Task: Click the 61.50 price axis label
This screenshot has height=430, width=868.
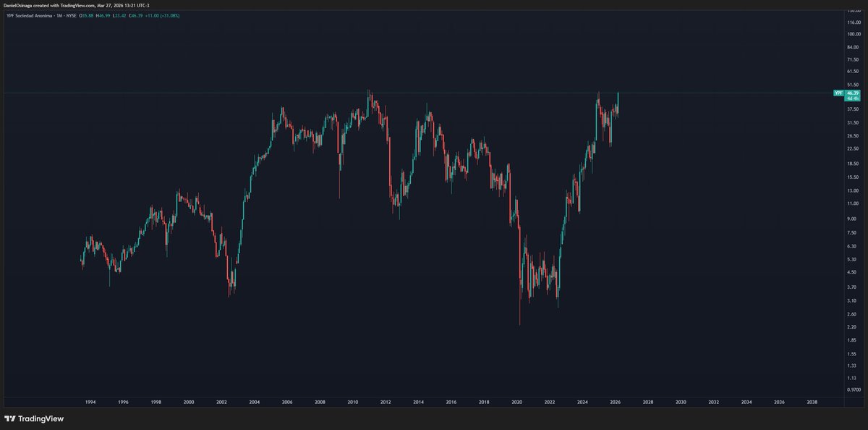Action: (852, 72)
